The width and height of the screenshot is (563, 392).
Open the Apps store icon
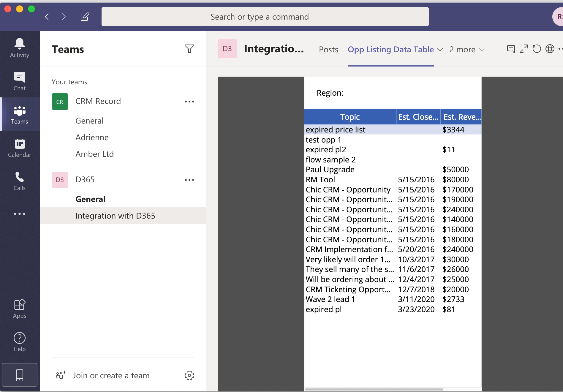point(20,309)
